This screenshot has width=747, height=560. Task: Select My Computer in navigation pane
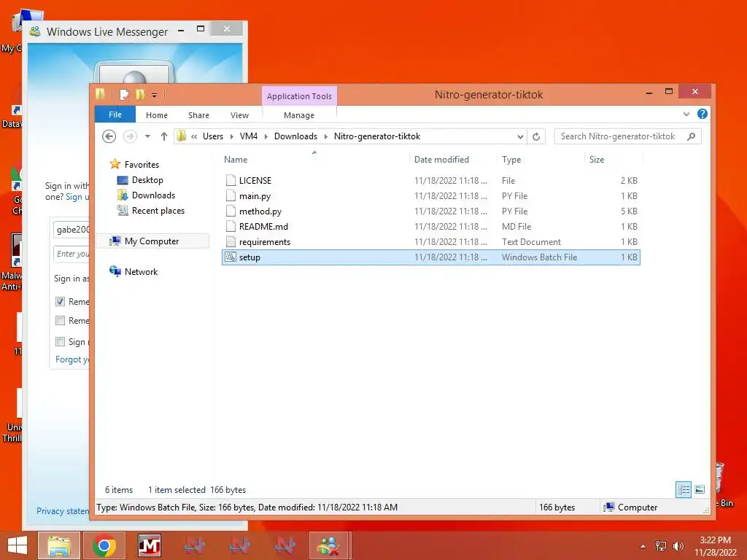tap(152, 241)
